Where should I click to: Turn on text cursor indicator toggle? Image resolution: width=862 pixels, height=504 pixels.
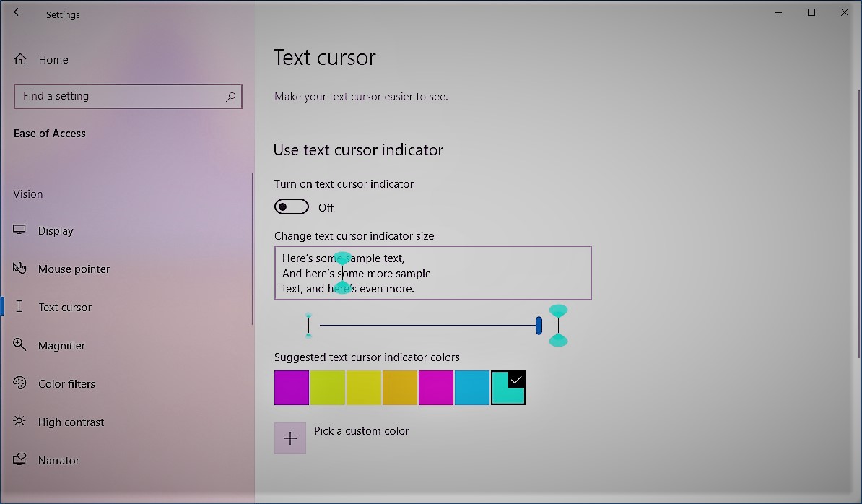click(x=292, y=207)
